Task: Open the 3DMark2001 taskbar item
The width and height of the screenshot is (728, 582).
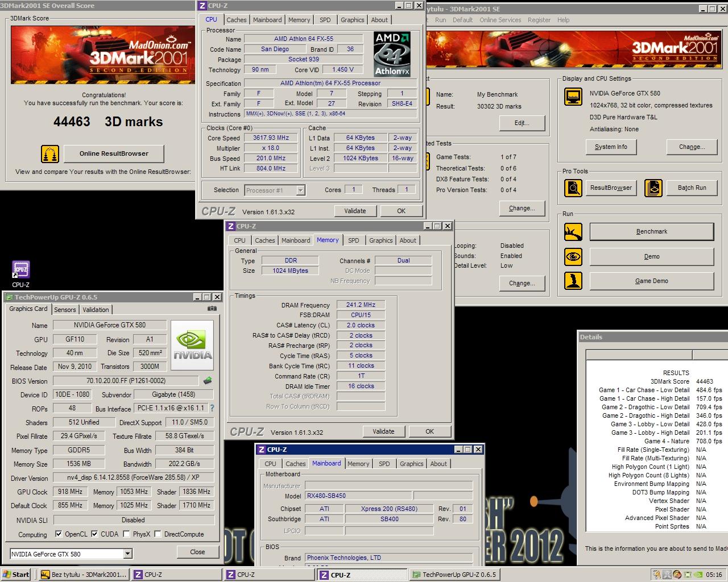Action: (x=84, y=575)
